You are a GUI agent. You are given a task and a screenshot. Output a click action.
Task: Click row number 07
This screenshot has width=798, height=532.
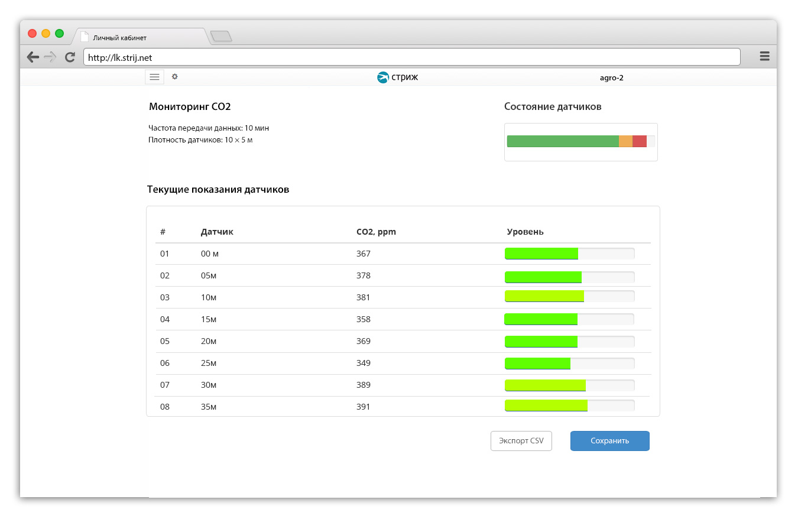pyautogui.click(x=165, y=385)
